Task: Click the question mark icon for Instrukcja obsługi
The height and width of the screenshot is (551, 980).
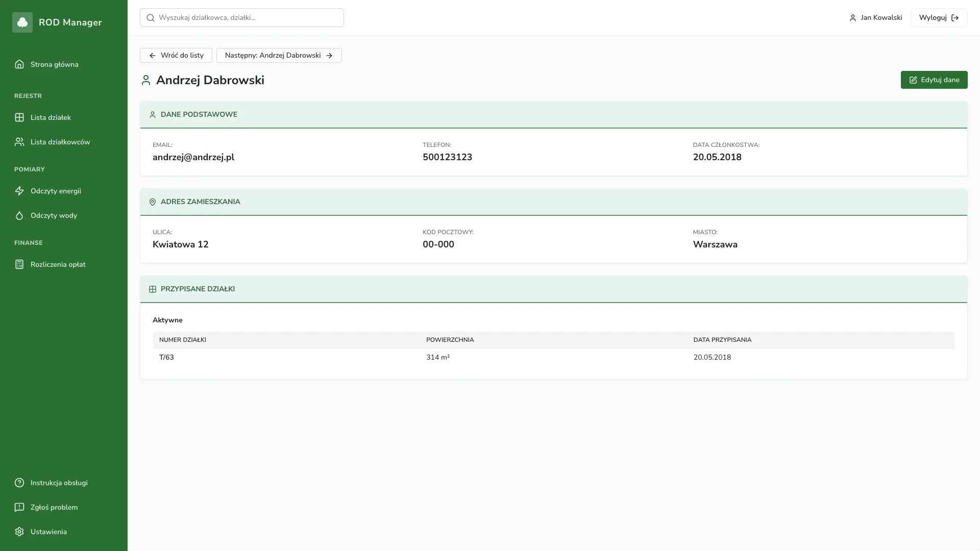Action: (19, 483)
